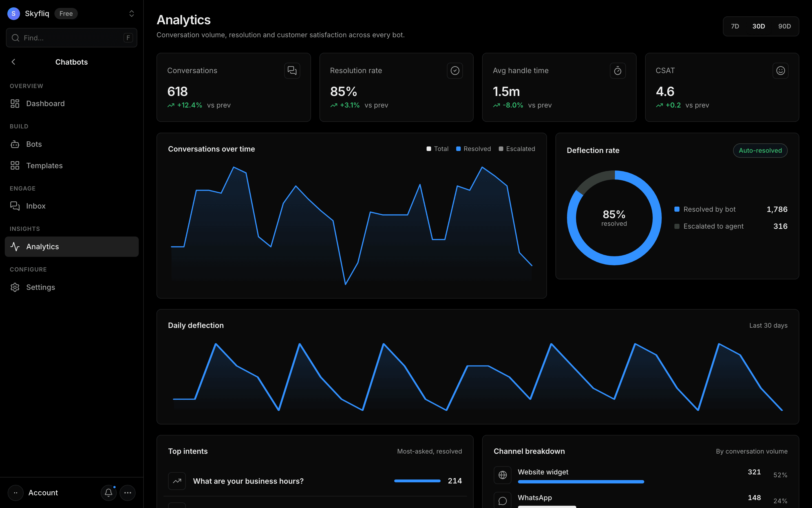
Task: Click the Resolution rate checkmark icon
Action: 455,71
